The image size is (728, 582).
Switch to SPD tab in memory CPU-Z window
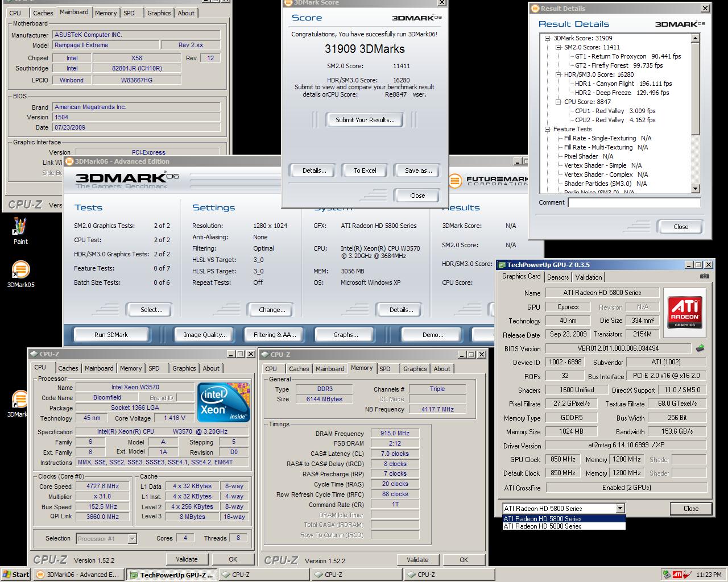click(385, 368)
